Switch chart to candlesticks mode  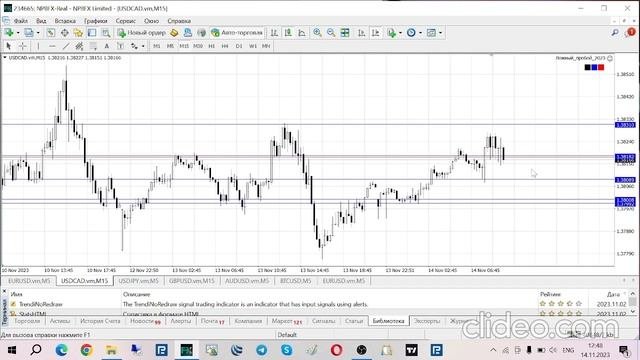click(x=288, y=33)
